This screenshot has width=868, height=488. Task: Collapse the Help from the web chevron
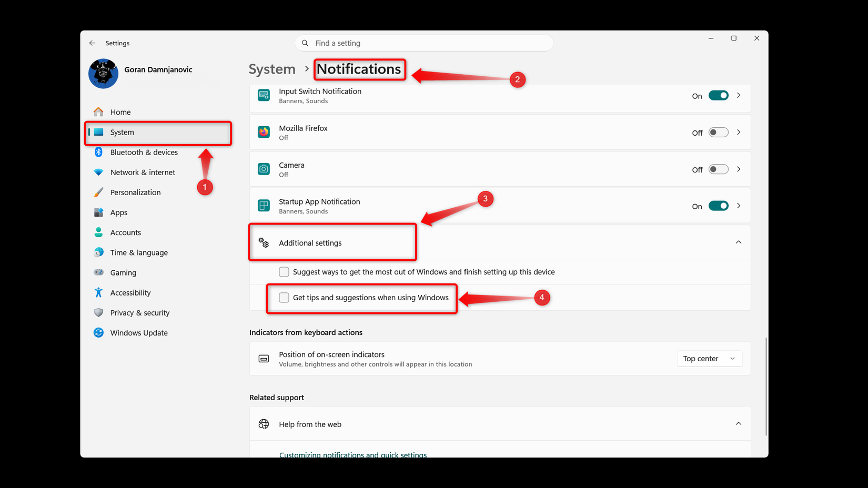click(739, 424)
